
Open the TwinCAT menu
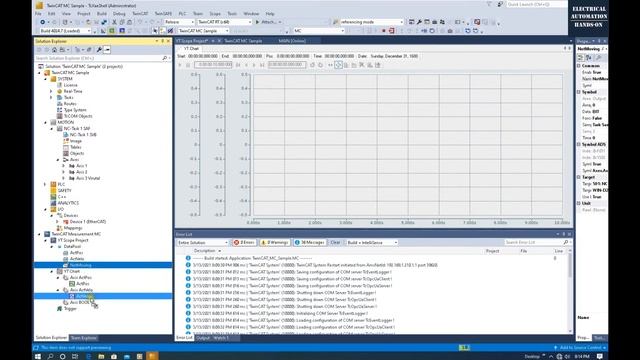[140, 13]
